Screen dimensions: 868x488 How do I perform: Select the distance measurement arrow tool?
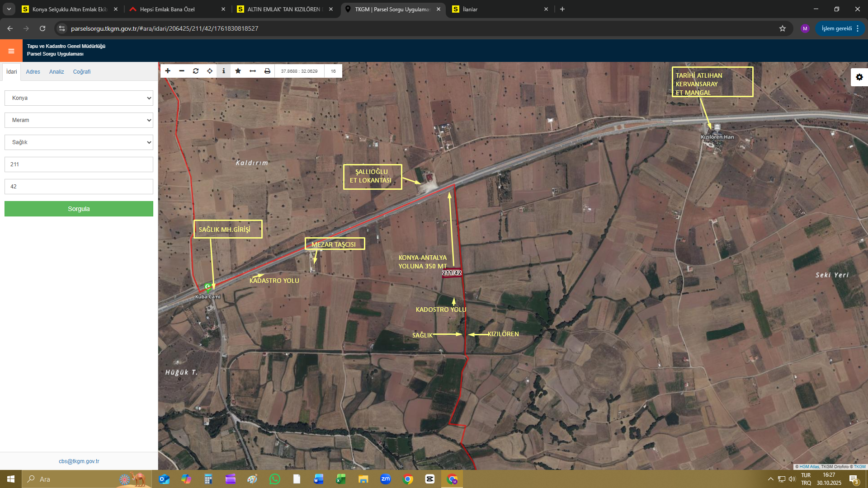point(253,71)
